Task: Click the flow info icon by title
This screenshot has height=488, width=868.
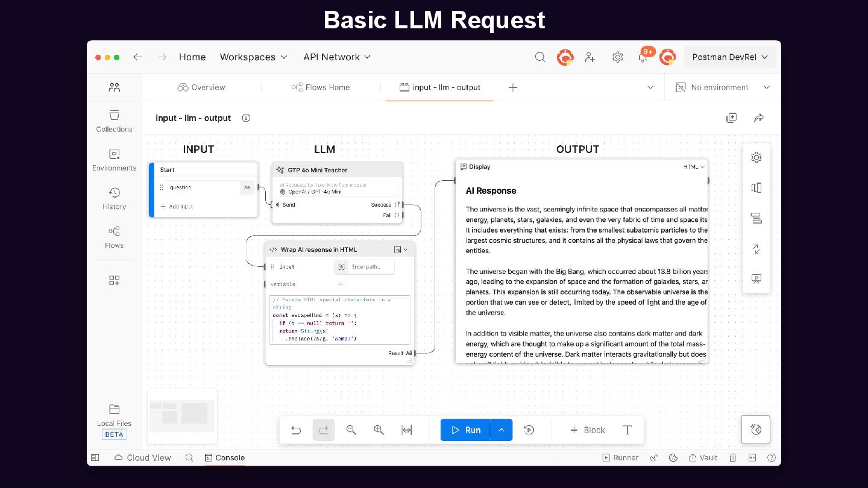Action: pyautogui.click(x=246, y=118)
